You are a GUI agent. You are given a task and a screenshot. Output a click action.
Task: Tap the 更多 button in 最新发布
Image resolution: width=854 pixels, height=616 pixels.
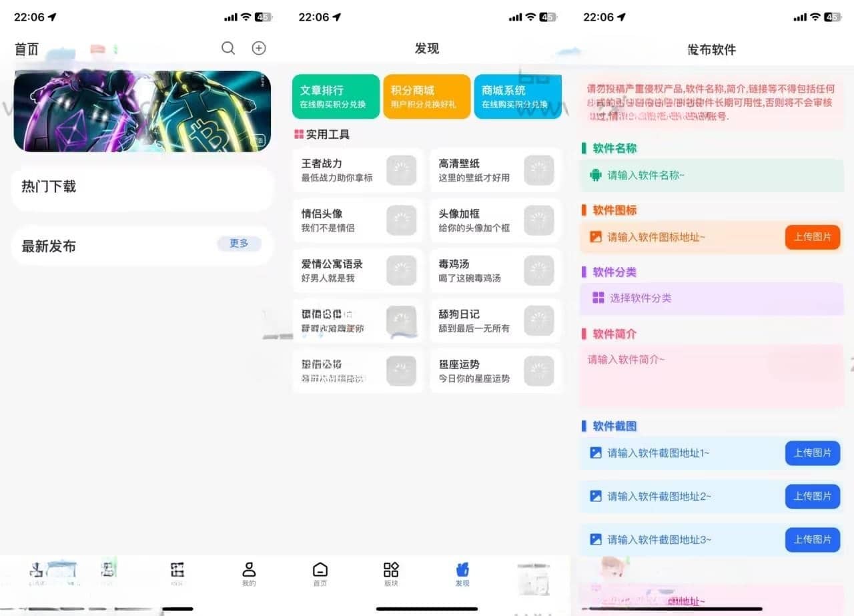(239, 244)
